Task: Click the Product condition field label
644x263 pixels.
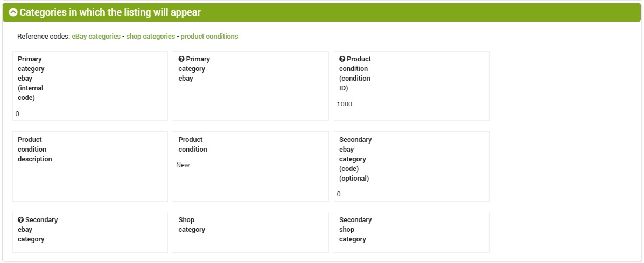Action: [193, 145]
